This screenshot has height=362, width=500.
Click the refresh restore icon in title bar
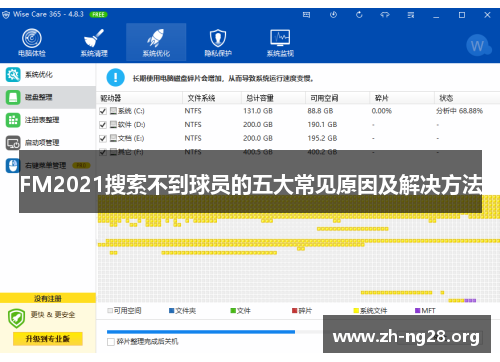pos(359,15)
